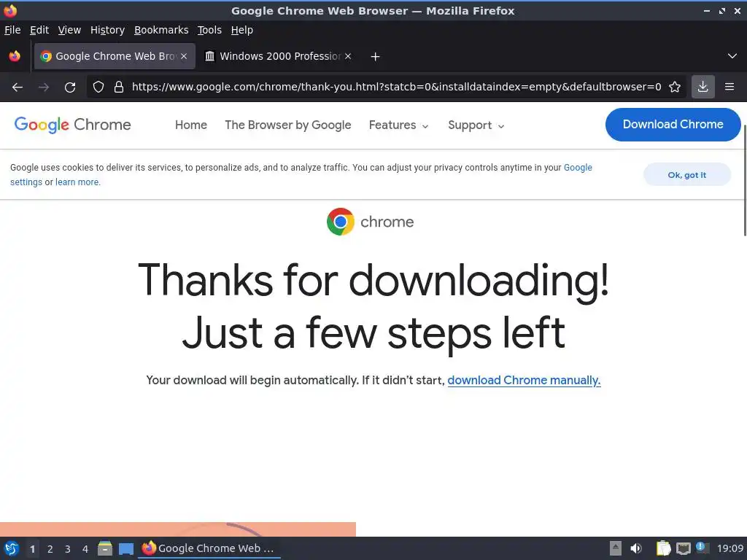Click the show desktop taskbar icon
This screenshot has height=560, width=747.
pos(125,548)
